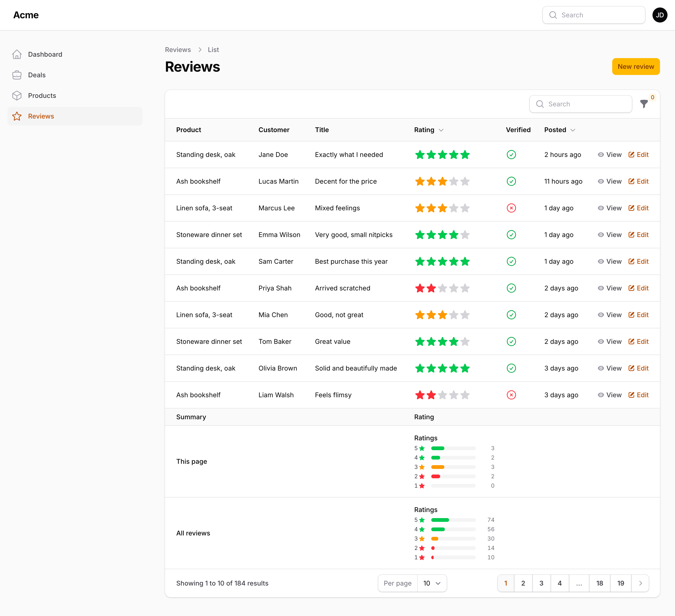Image resolution: width=675 pixels, height=616 pixels.
Task: Open the Deals menu item
Action: tap(75, 75)
